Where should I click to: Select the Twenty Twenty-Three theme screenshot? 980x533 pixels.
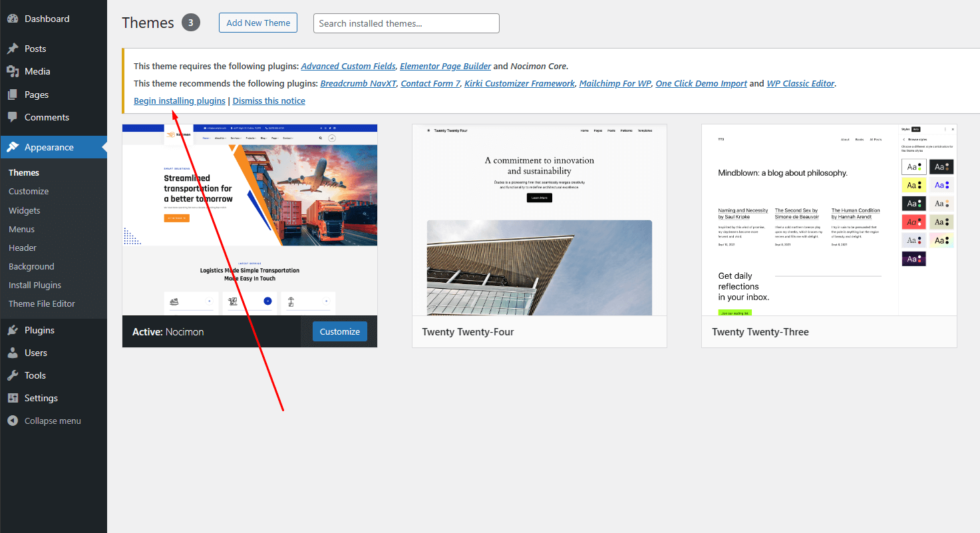pyautogui.click(x=829, y=220)
